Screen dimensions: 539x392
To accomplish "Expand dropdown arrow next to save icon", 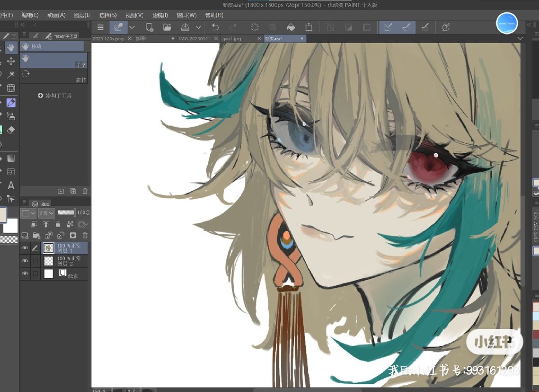I will point(198,27).
